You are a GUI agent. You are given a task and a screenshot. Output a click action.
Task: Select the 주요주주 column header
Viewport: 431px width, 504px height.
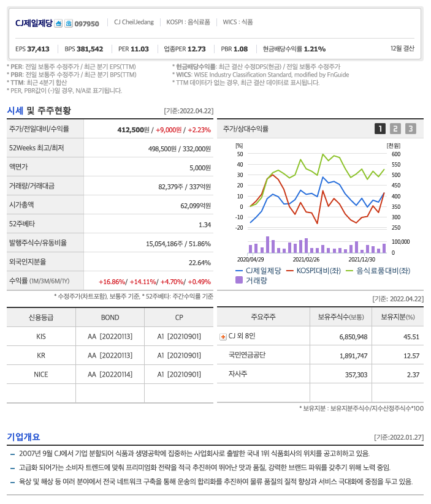[263, 317]
